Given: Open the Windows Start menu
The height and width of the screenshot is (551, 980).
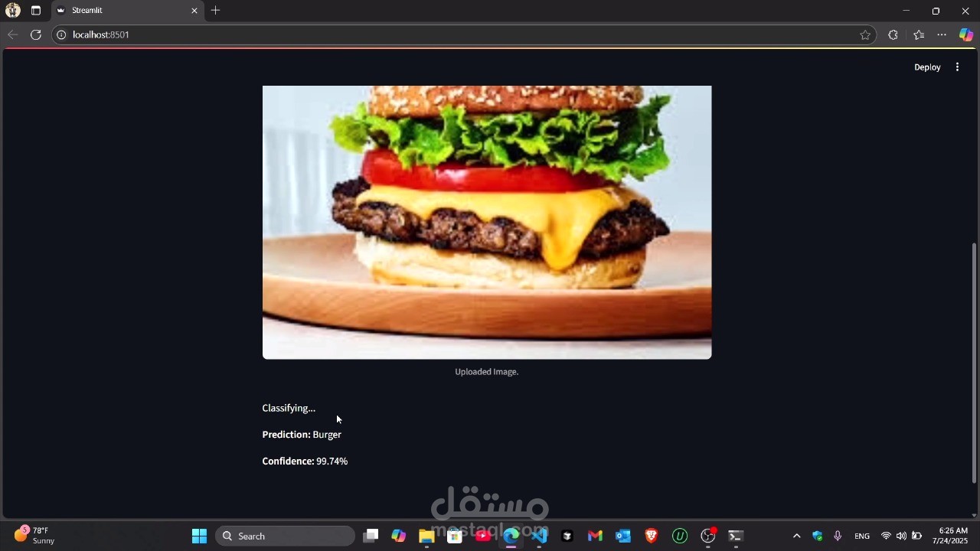Looking at the screenshot, I should coord(199,536).
